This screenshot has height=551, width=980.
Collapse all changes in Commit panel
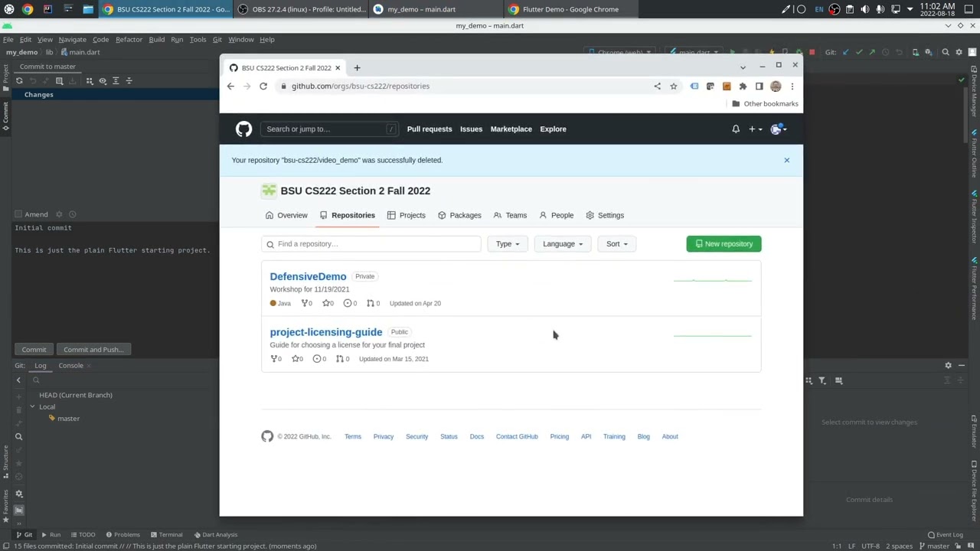click(x=129, y=80)
